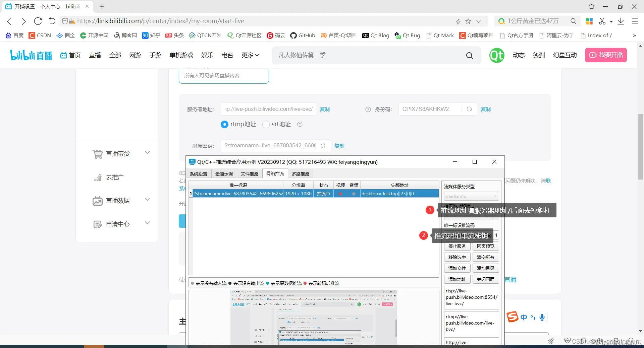Select the rtmp地址 radio button
Screen dimensions: 644x348
pos(224,124)
